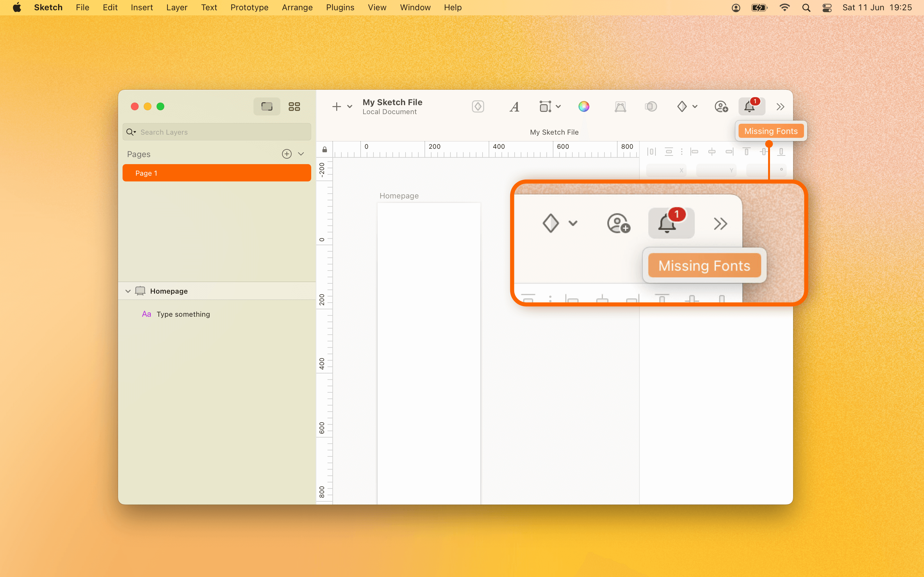Select the Text tool in the toolbar
This screenshot has width=924, height=577.
pos(514,106)
